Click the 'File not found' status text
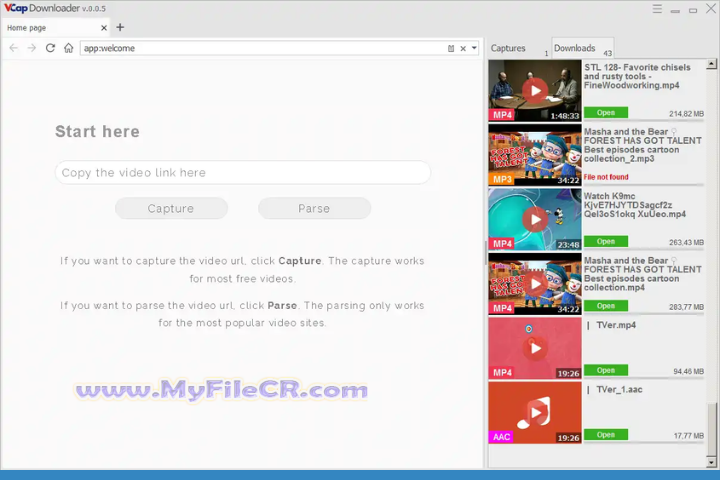The image size is (720, 480). (x=606, y=177)
